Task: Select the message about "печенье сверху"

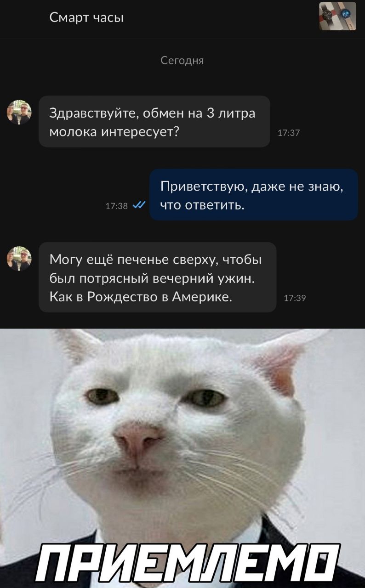Action: tap(157, 277)
